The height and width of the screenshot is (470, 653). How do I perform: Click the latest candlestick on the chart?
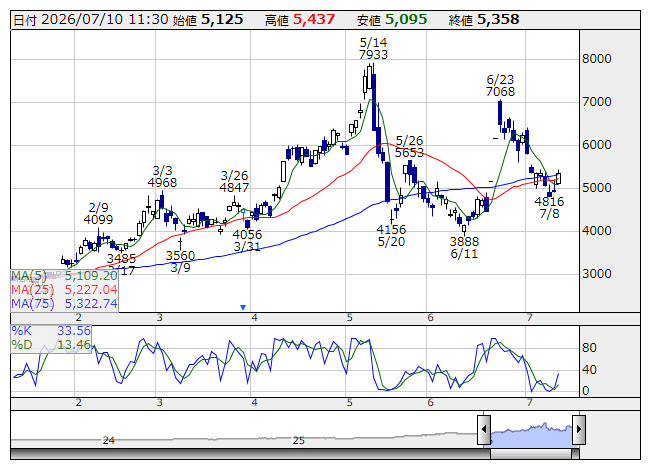[x=558, y=178]
